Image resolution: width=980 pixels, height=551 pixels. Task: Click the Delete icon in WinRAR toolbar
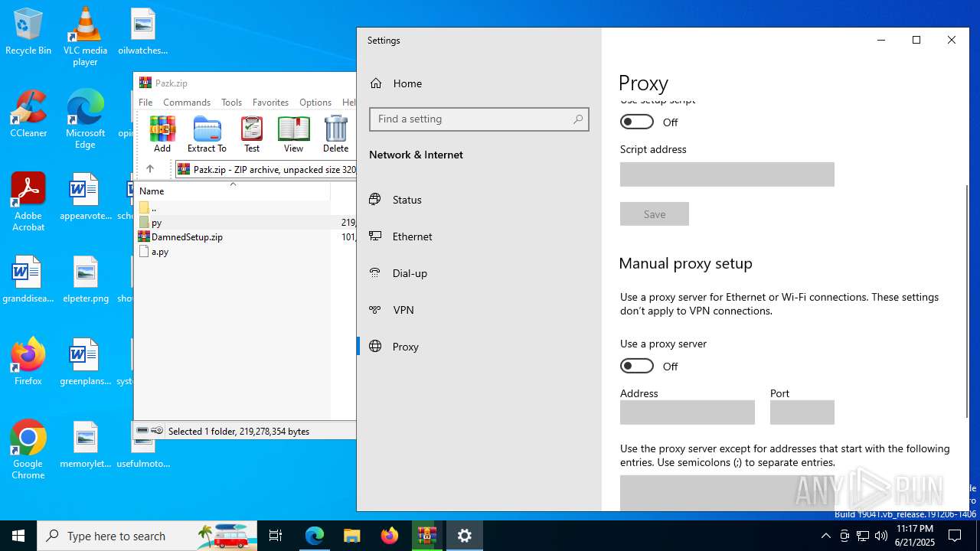point(335,134)
